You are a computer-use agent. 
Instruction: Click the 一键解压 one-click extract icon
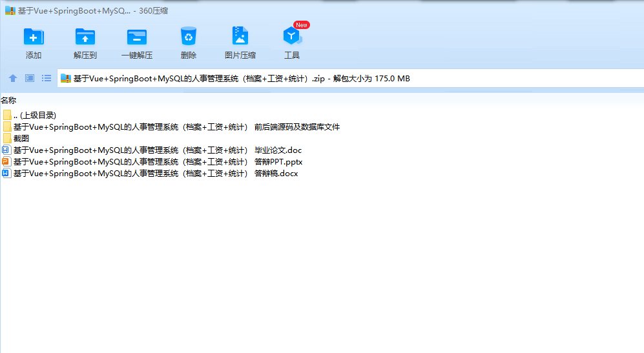tap(137, 37)
